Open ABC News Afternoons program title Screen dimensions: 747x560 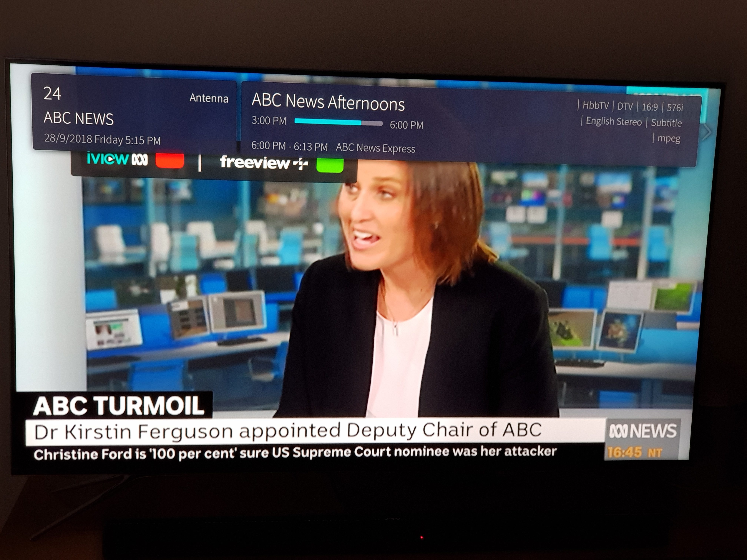click(328, 102)
